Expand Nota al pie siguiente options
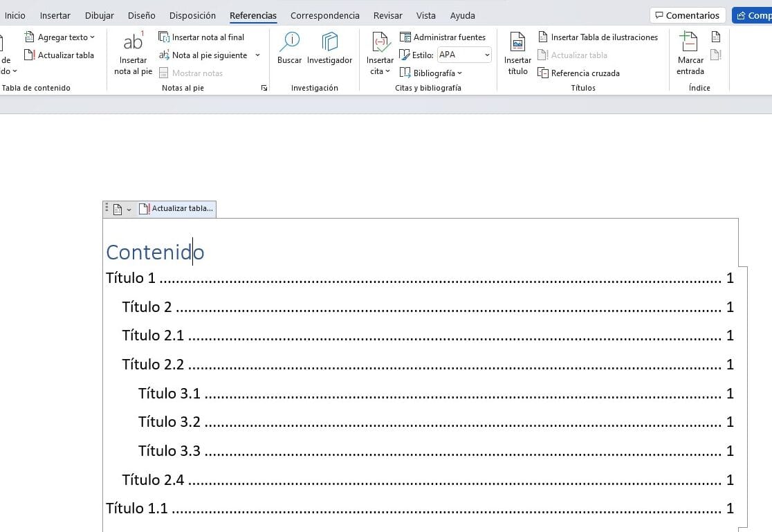This screenshot has height=532, width=772. [x=256, y=55]
